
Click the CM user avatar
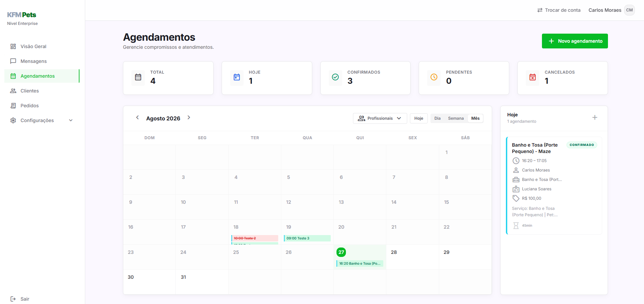click(630, 10)
